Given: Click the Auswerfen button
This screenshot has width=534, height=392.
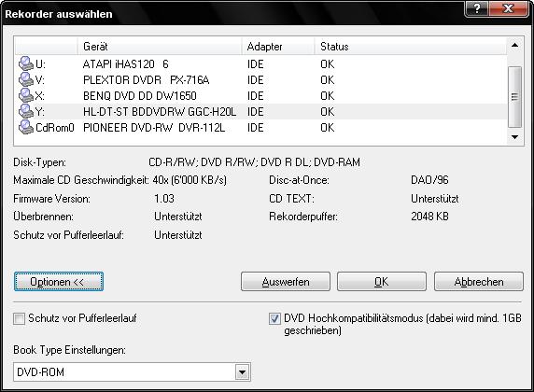Looking at the screenshot, I should (x=286, y=282).
